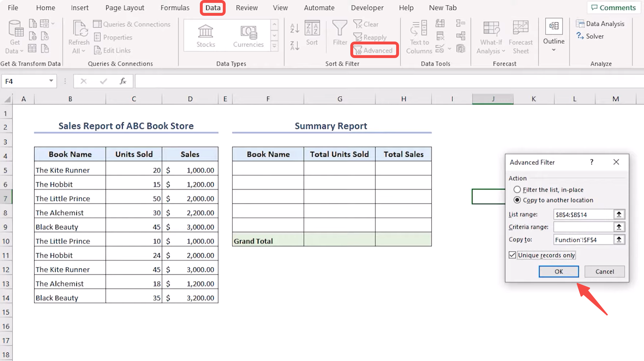Select 'Copy to another location' radio

tap(517, 200)
